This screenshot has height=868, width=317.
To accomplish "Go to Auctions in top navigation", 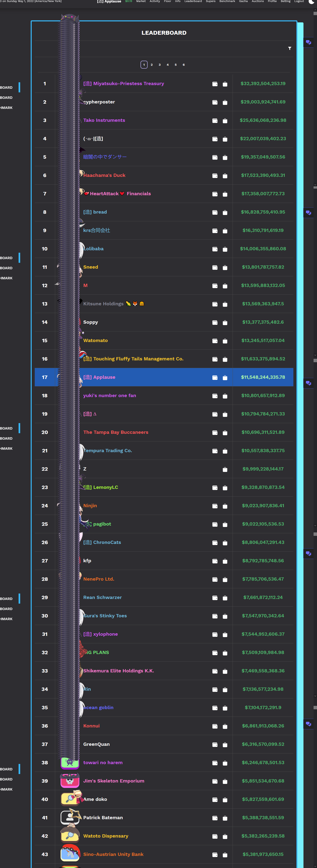I will coord(258,1).
